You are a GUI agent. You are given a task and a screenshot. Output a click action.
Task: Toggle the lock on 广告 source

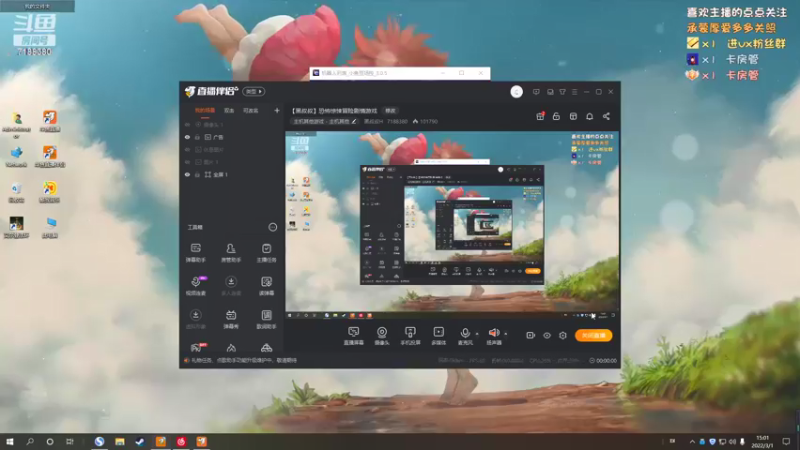[x=197, y=137]
